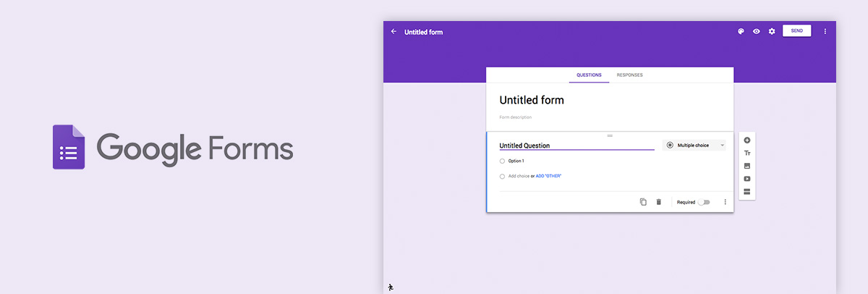
Task: Edit the Untitled form heading
Action: pyautogui.click(x=532, y=100)
